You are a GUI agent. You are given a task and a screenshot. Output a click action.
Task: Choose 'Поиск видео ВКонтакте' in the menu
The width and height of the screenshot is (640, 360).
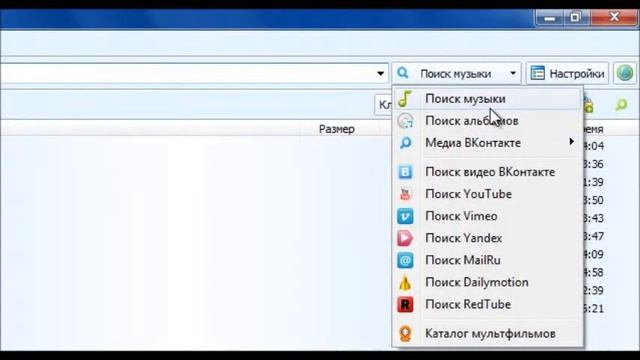tap(487, 172)
